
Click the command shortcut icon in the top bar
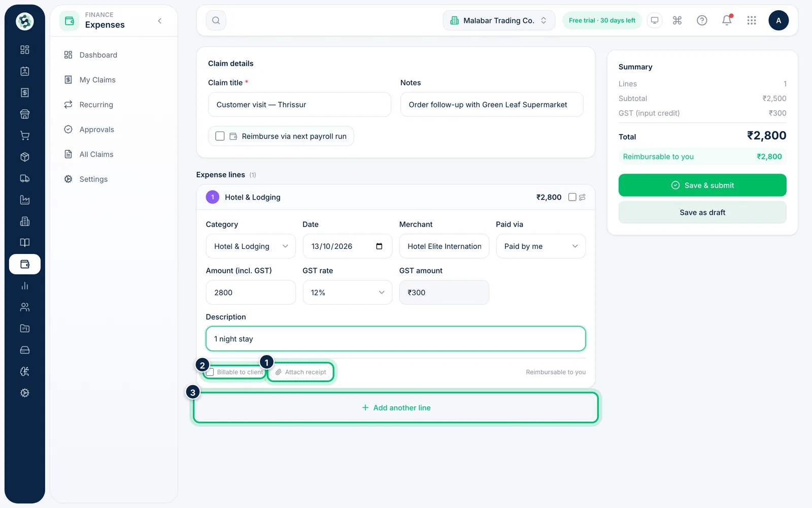pyautogui.click(x=677, y=20)
